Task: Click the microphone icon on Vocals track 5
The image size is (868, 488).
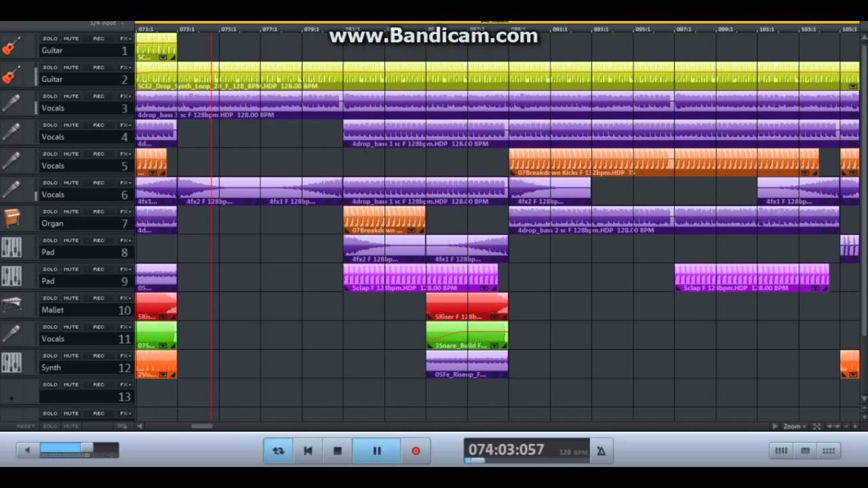Action: (11, 161)
